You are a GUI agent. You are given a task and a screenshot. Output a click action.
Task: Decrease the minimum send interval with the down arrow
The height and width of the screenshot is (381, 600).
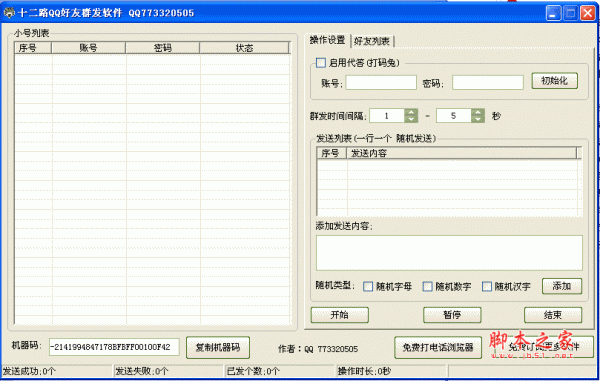[x=411, y=119]
